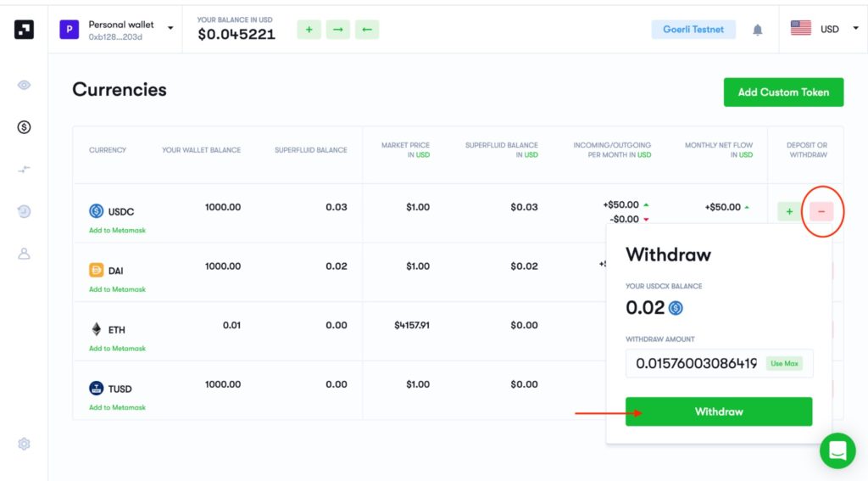Click the Personal wallet name text
The image size is (868, 481).
click(121, 25)
